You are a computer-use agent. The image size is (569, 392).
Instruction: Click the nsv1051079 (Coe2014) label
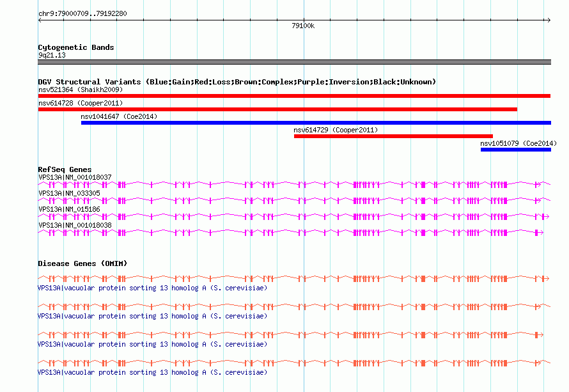coord(518,143)
